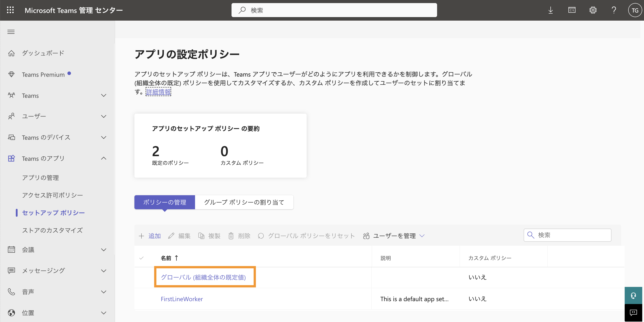Toggle the select-all checkbox in the policy table
Screen dimensions: 644x322
[x=142, y=258]
